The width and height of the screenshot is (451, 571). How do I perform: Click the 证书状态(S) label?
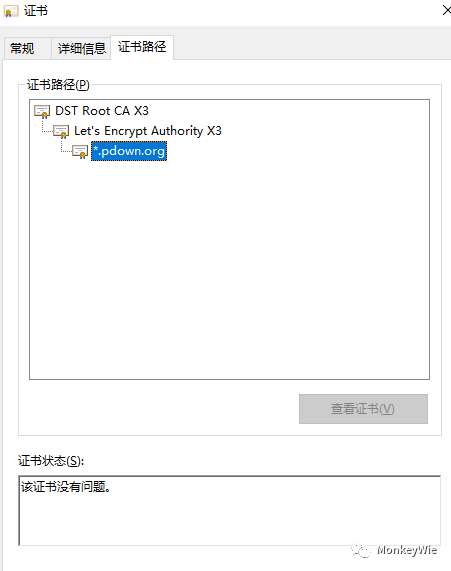point(51,461)
